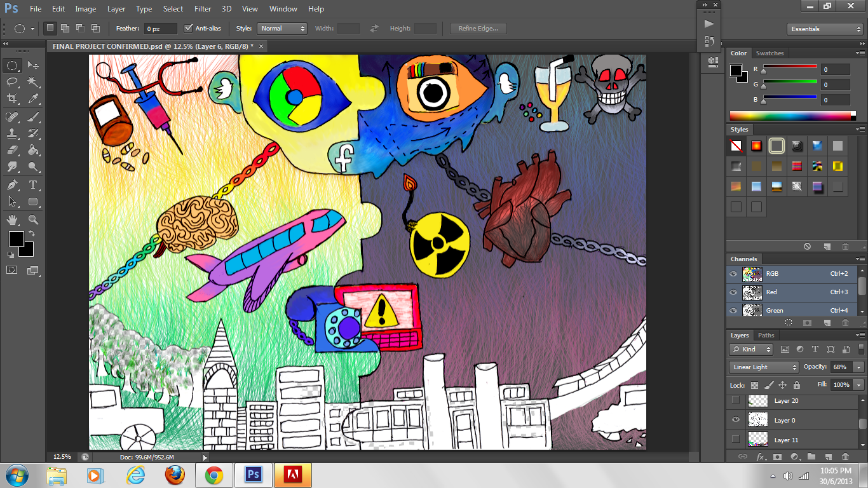
Task: Select the Crop tool
Action: [x=12, y=98]
